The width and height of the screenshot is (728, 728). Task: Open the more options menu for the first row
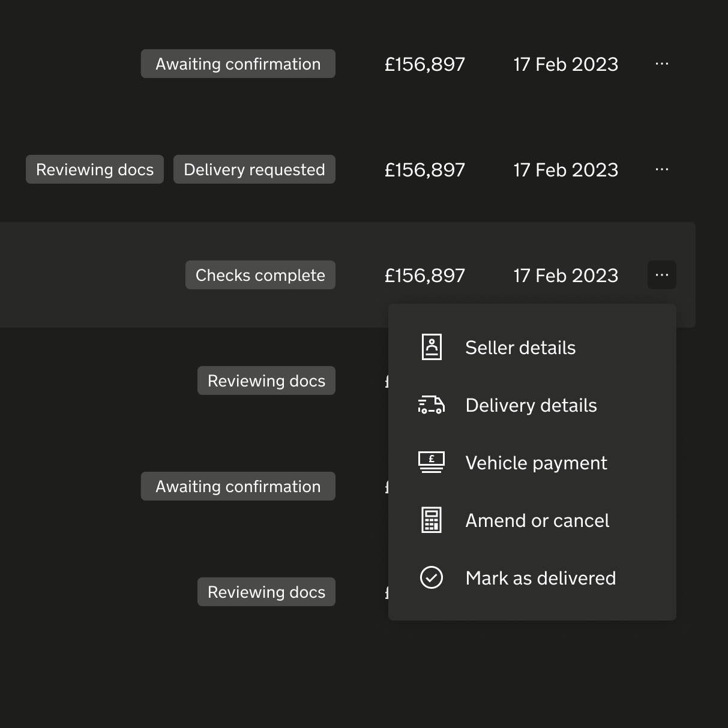pyautogui.click(x=662, y=64)
